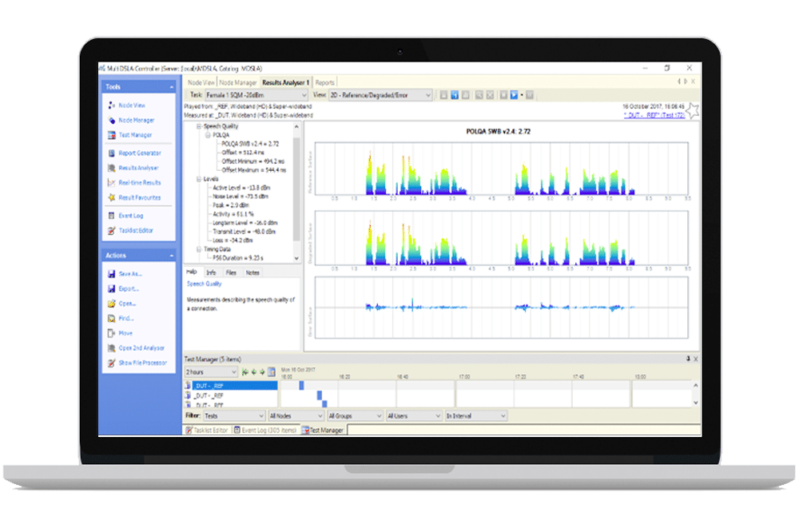Image resolution: width=799 pixels, height=532 pixels.
Task: Click the tab scroll left arrow at top right
Action: click(679, 81)
